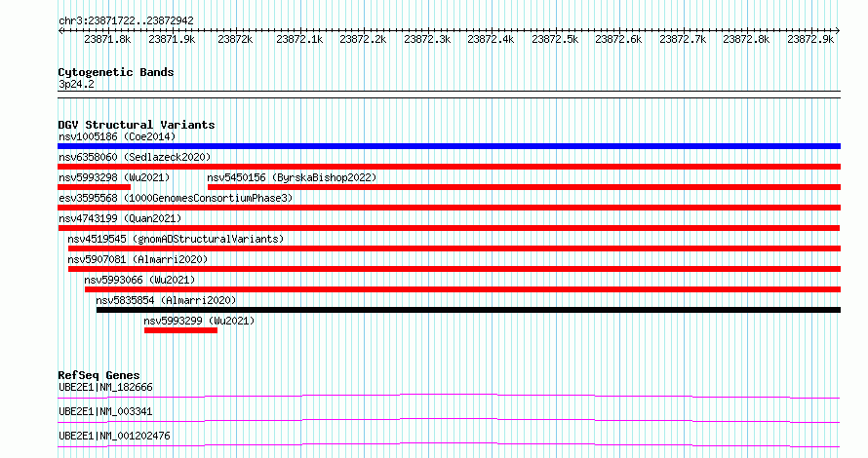
Task: Click ruler position 23872.8k
Action: click(747, 39)
